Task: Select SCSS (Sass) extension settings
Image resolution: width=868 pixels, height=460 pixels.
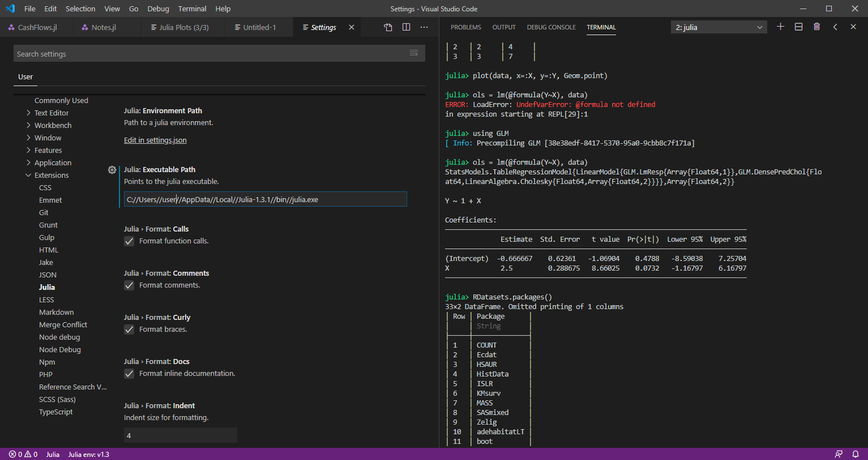Action: [57, 399]
